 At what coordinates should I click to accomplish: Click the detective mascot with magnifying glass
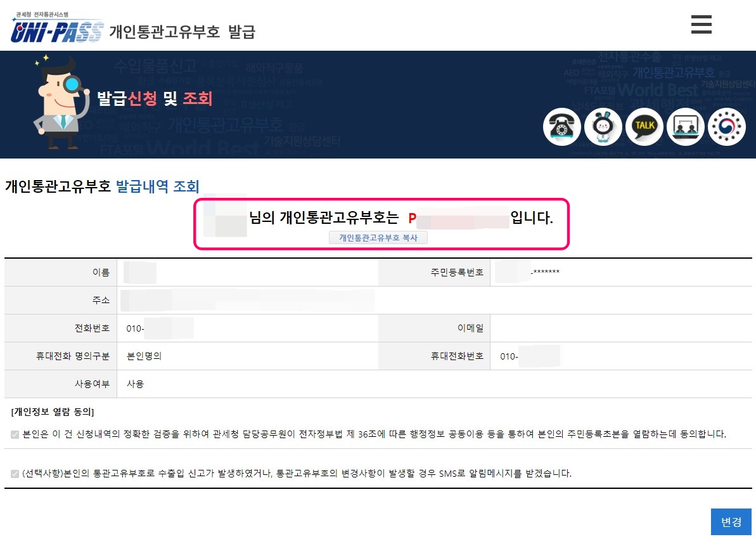60,103
